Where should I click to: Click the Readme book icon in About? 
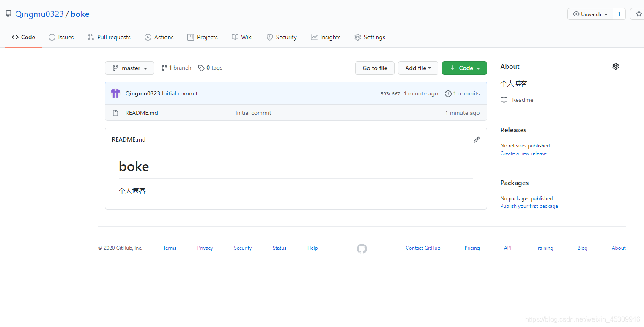[504, 100]
